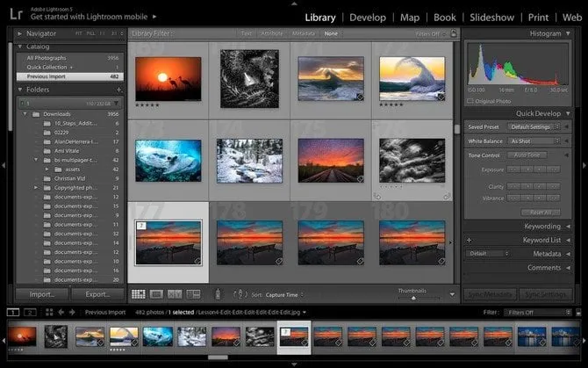
Task: Click the Import button
Action: coord(42,294)
